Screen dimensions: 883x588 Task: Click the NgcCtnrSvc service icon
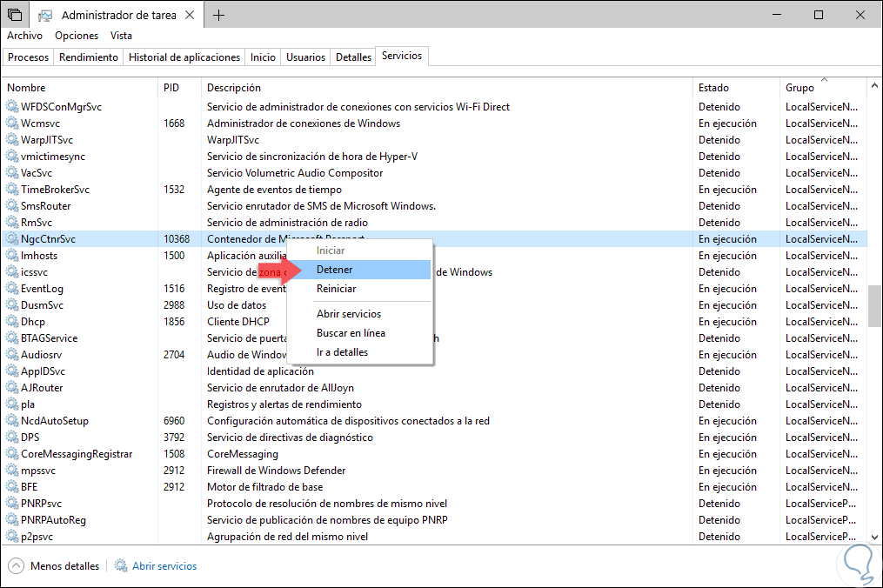click(12, 239)
